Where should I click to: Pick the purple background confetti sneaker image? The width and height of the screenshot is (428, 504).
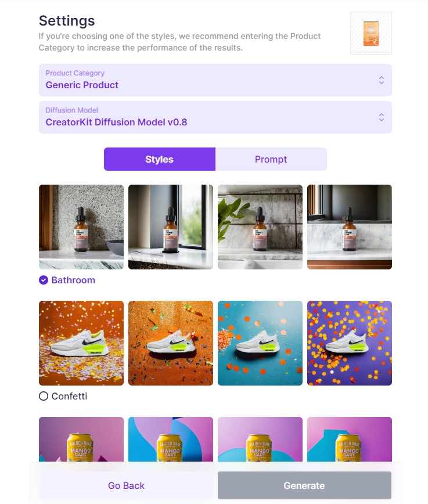point(350,343)
